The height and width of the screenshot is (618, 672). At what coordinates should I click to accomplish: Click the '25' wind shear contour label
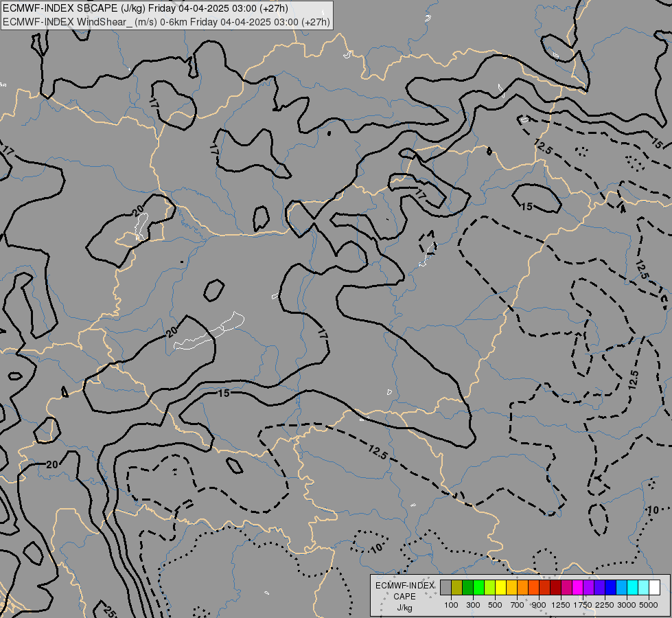point(109,612)
